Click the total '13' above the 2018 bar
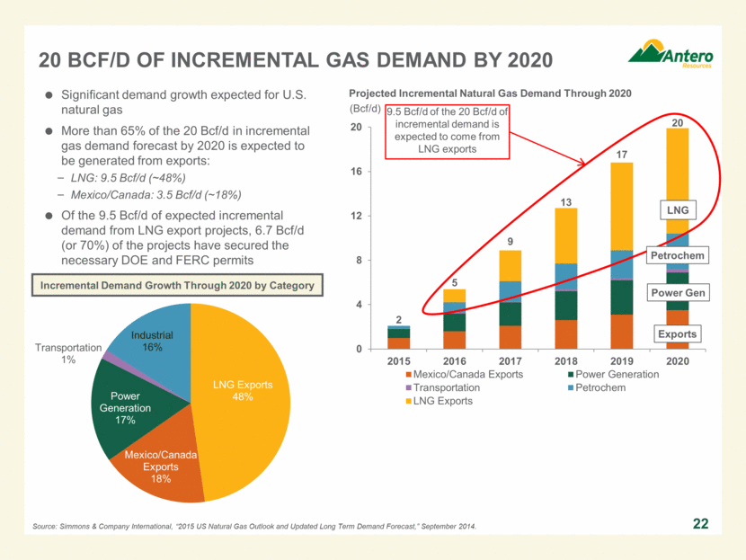The width and height of the screenshot is (746, 560). click(x=565, y=202)
